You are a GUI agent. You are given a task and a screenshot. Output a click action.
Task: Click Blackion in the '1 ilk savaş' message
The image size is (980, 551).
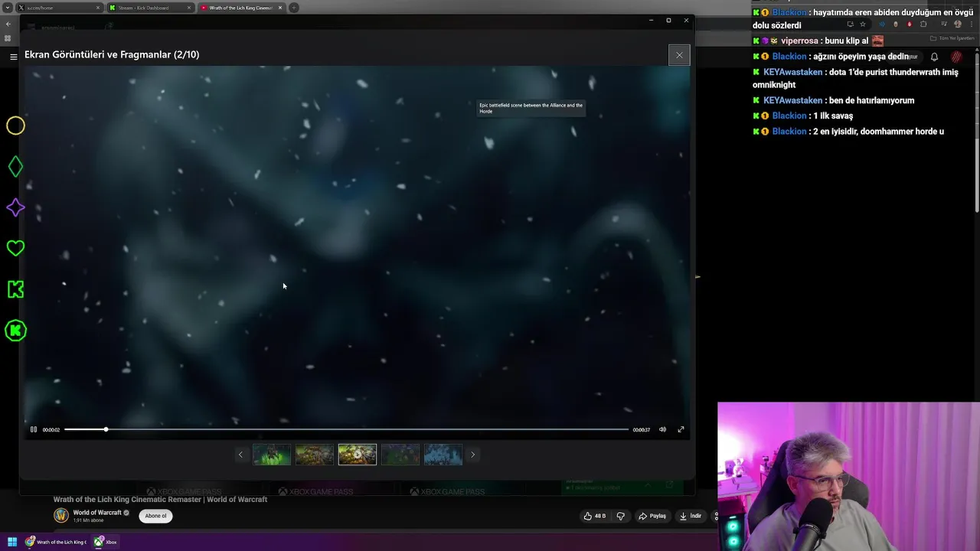point(789,116)
